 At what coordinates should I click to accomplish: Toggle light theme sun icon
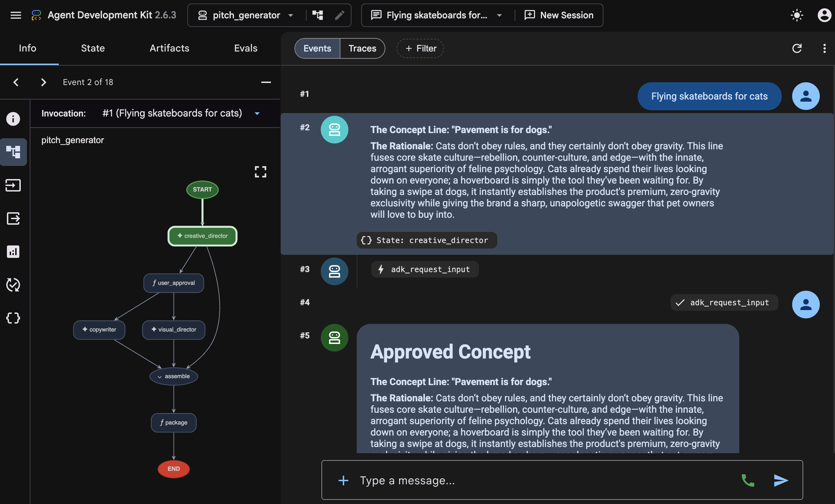click(797, 15)
